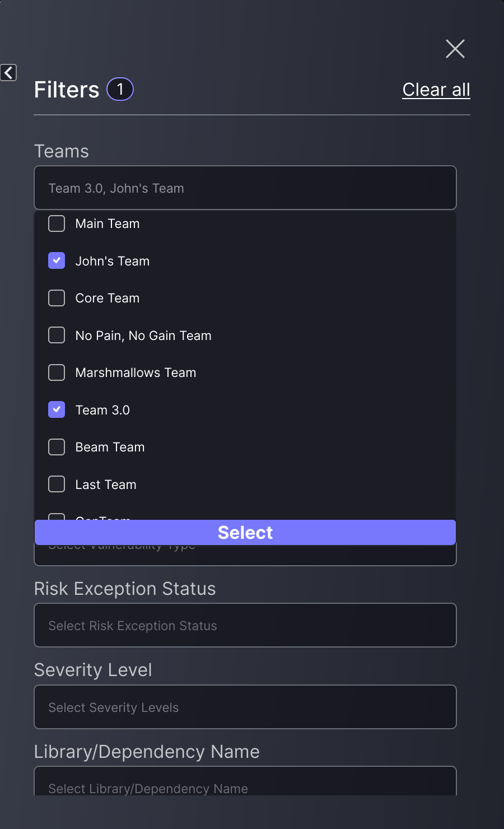The height and width of the screenshot is (829, 504).
Task: Select Marshmallows Team checkbox
Action: [57, 372]
